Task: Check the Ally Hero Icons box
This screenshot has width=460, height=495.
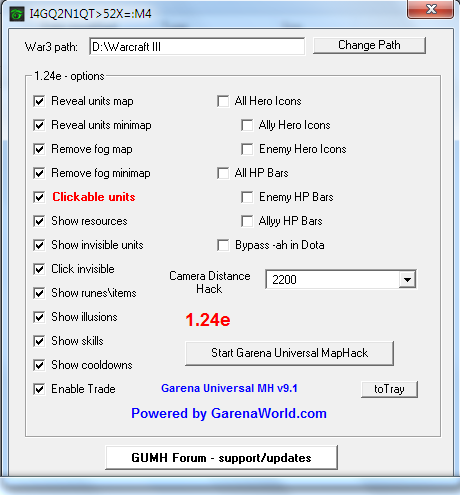Action: pos(247,125)
